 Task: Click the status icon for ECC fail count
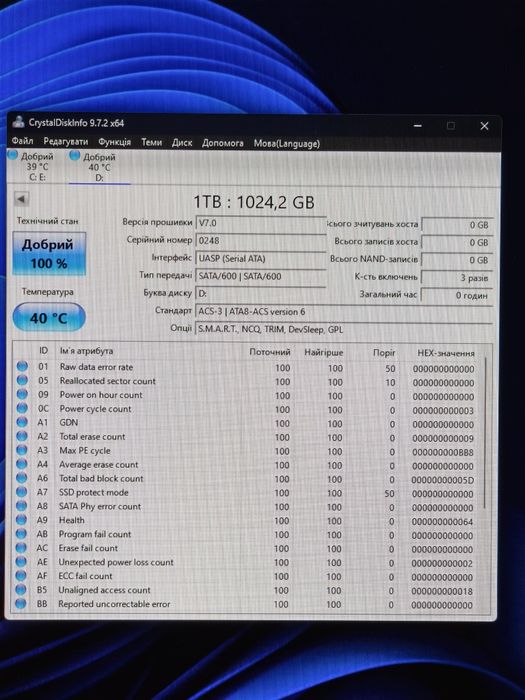[x=21, y=575]
